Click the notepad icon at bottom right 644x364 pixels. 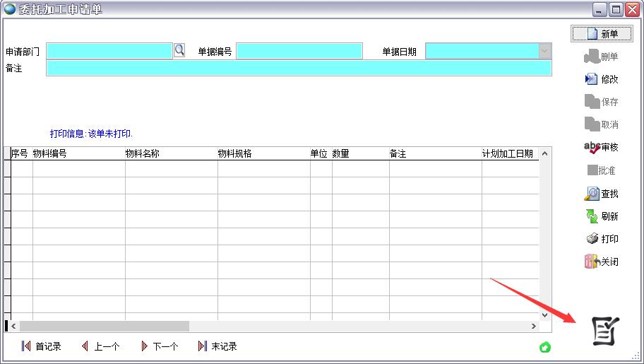pos(604,331)
